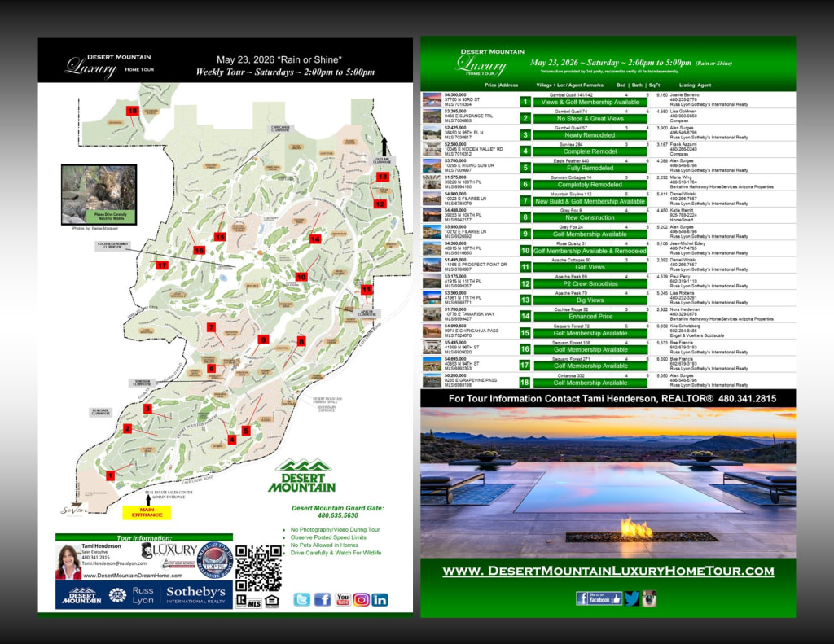The height and width of the screenshot is (644, 834).
Task: Click the For Tour Information Contact Tami Henderson bar
Action: [608, 398]
